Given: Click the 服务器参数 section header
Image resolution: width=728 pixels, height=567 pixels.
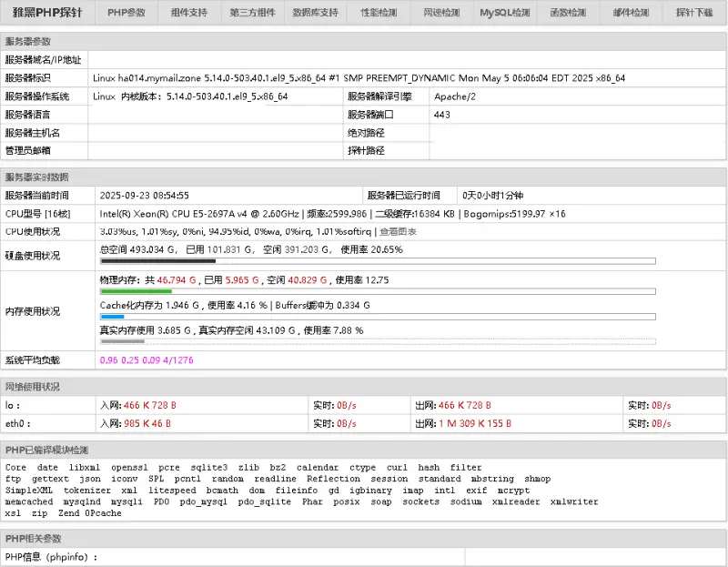Looking at the screenshot, I should [x=28, y=41].
